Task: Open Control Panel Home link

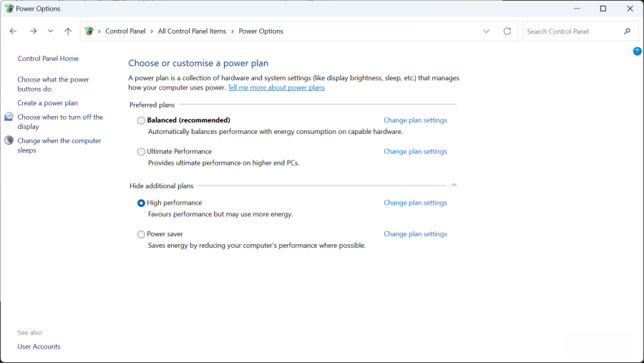Action: click(48, 59)
